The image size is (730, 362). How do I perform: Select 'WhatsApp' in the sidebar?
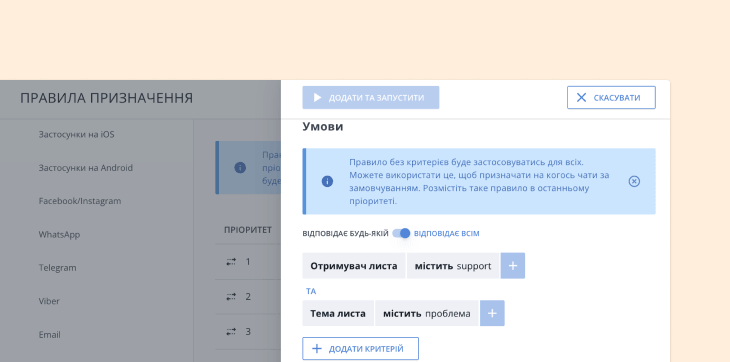pos(59,235)
